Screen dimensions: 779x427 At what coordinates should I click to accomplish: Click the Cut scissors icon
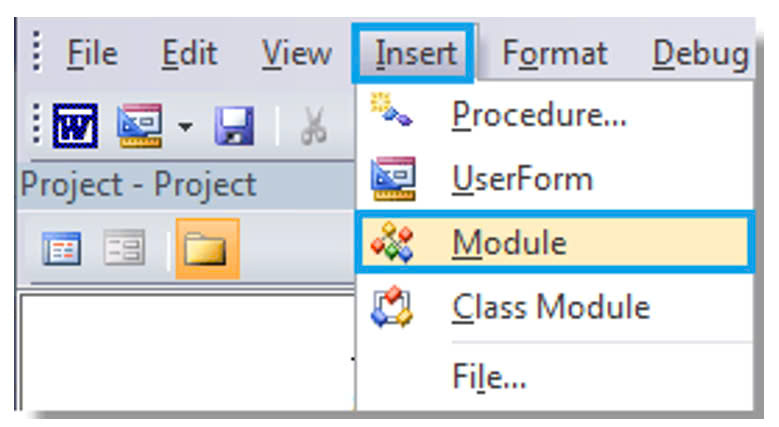point(313,126)
